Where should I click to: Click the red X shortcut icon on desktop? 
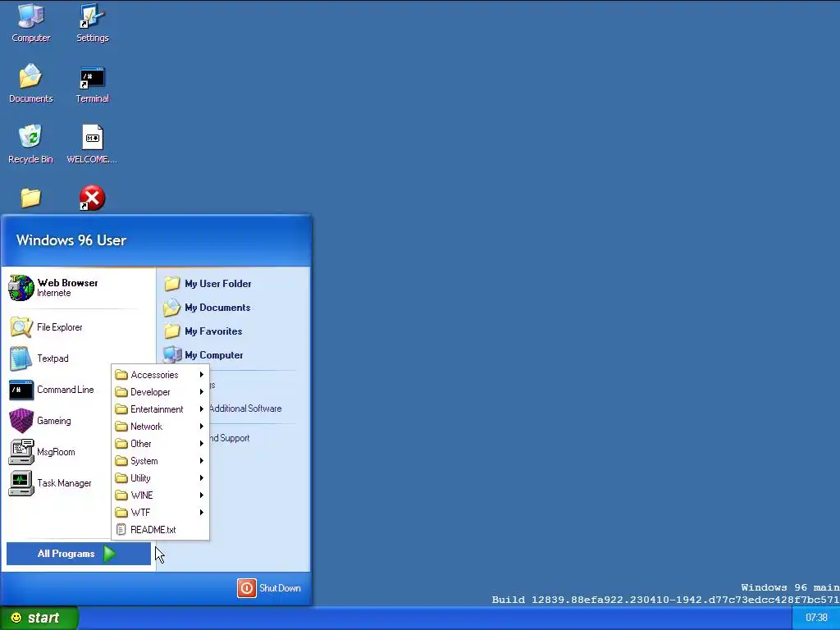point(92,199)
